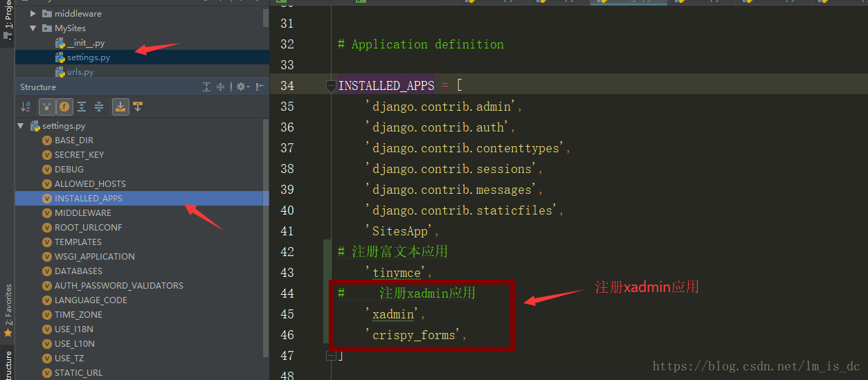Screen dimensions: 868x380
Task: Select USE_TZ in Structure tree
Action: tap(69, 359)
